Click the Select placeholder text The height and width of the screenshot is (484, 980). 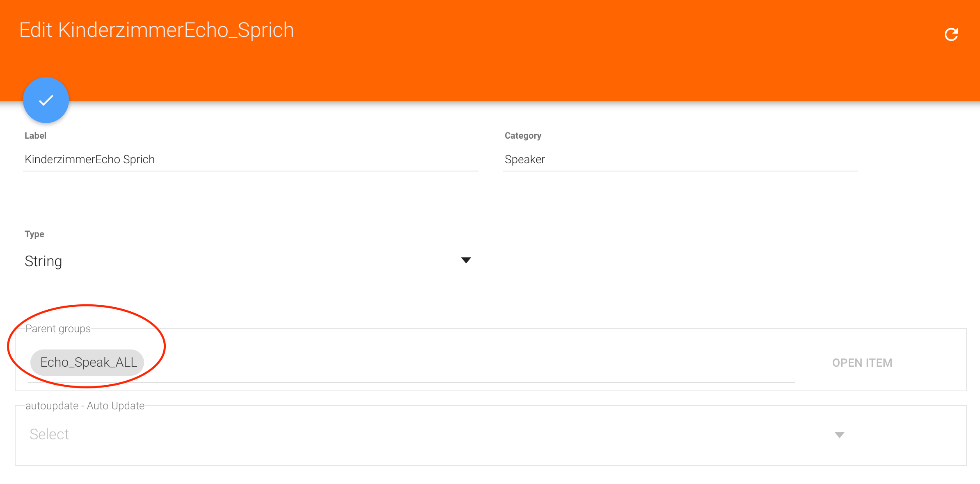tap(49, 434)
